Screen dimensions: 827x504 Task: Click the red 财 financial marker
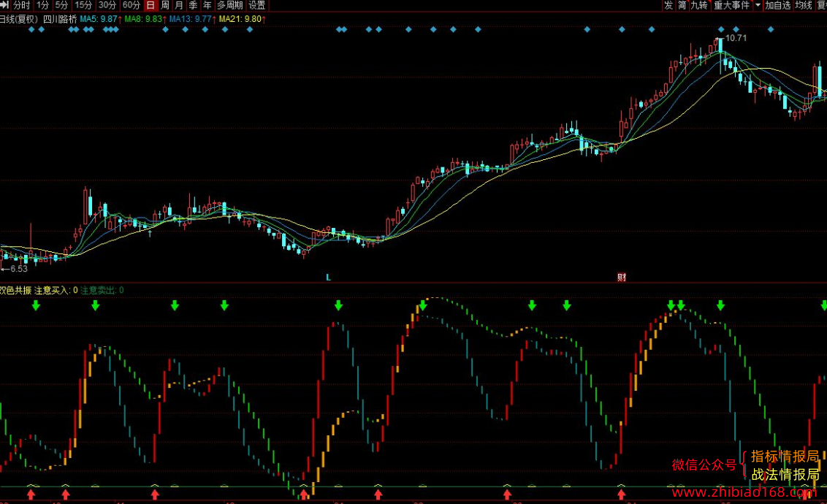(x=622, y=278)
